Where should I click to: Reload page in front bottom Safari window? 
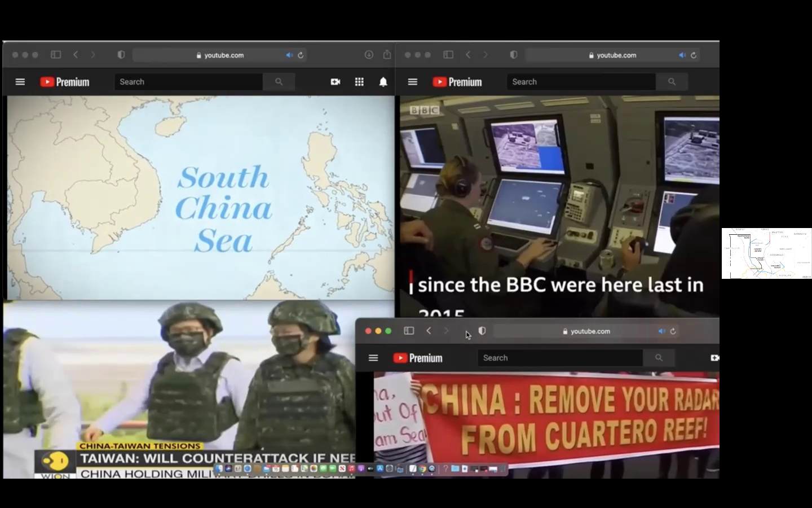pyautogui.click(x=673, y=331)
